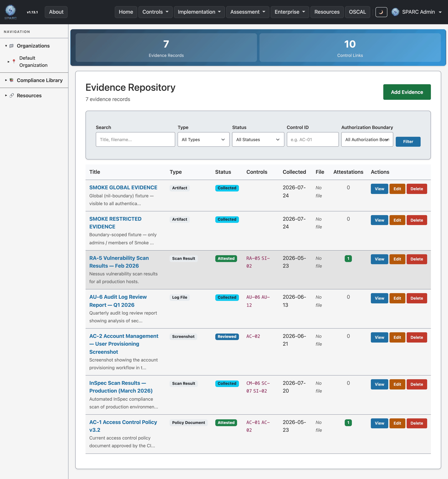
Task: Click the SPARC Admin avatar icon
Action: (395, 12)
